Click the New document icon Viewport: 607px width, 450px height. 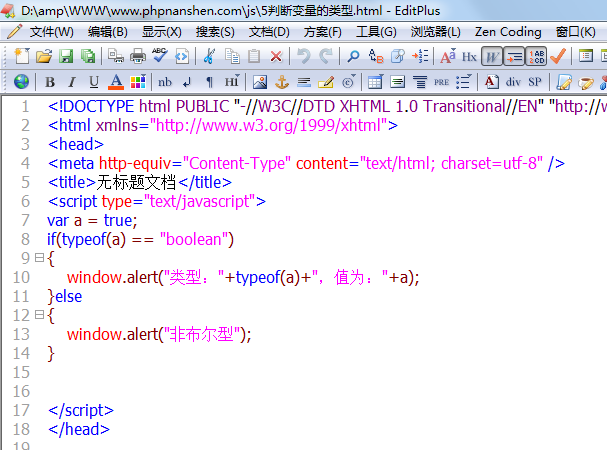point(22,57)
